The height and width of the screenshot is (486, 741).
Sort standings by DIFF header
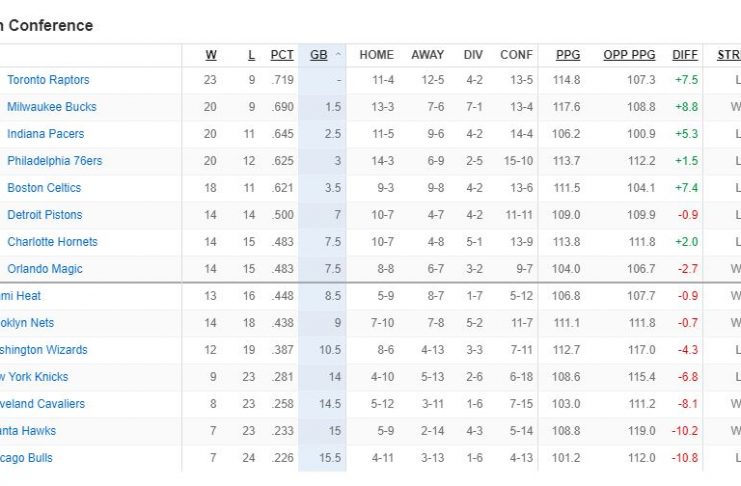point(685,55)
